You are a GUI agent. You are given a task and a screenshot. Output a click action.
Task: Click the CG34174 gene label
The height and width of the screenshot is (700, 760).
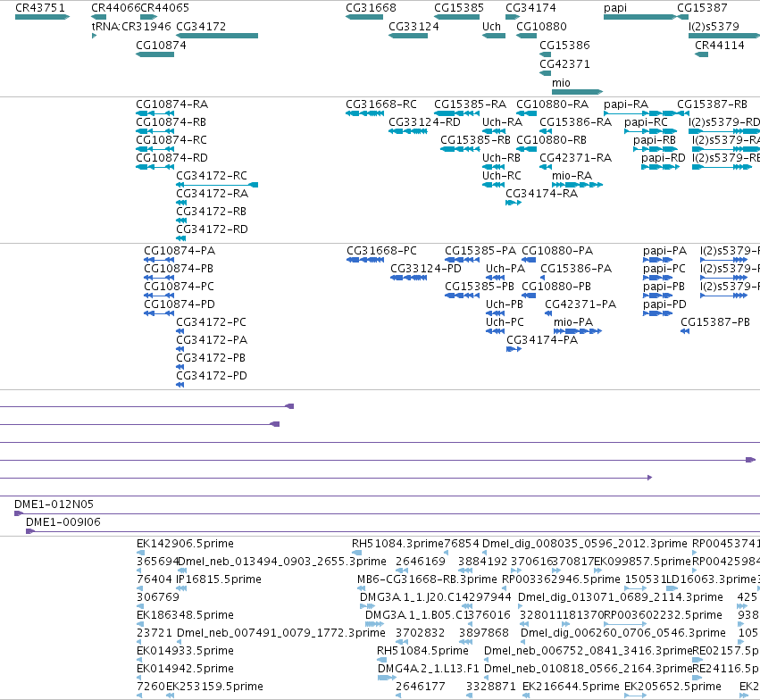[530, 8]
